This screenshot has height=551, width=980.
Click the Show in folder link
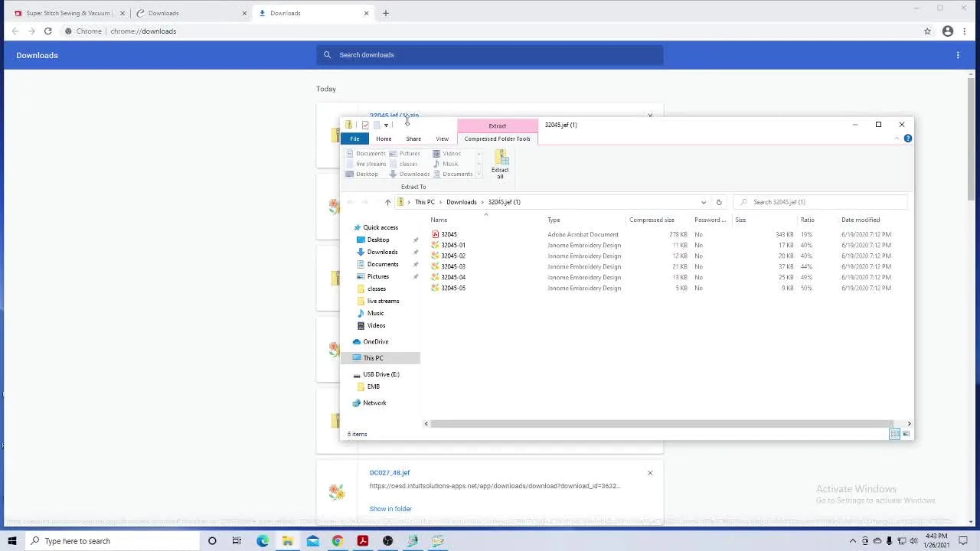point(390,508)
